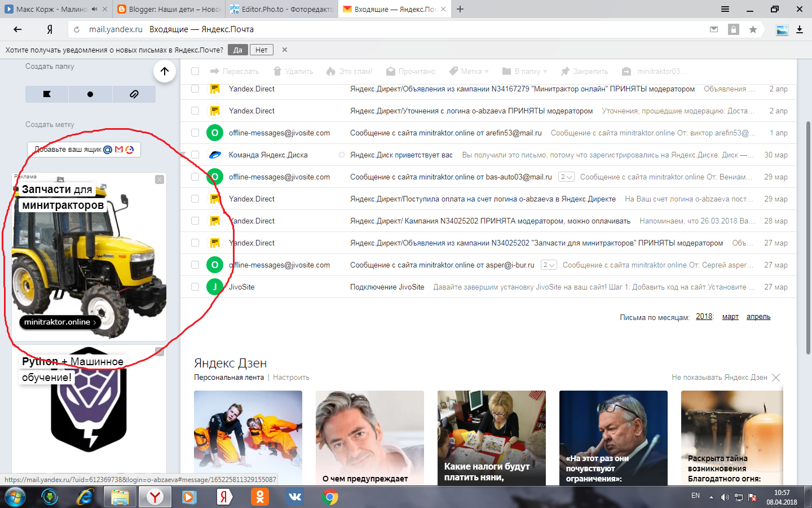This screenshot has width=812, height=508.
Task: Check the Кампания N34025202 ПРИНЯТА letter
Action: click(x=195, y=221)
